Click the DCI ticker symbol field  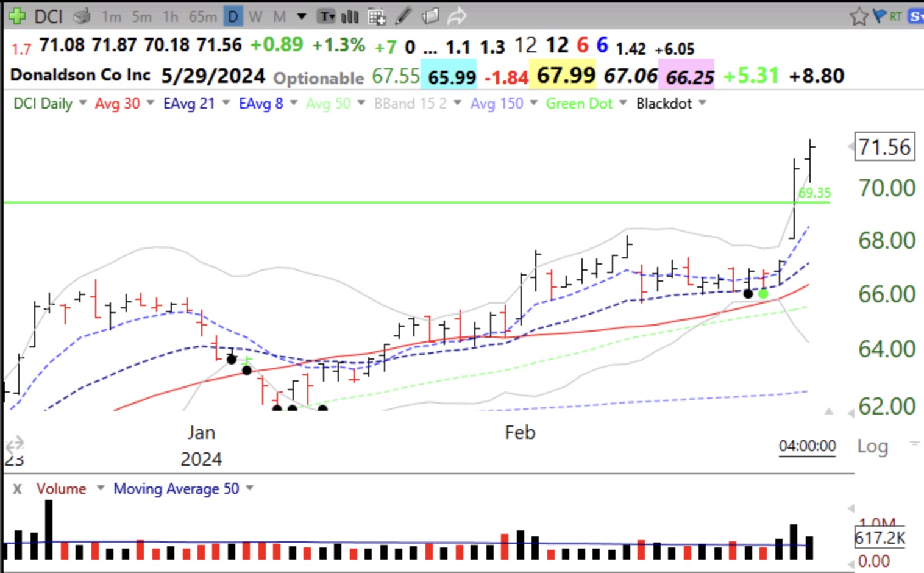48,16
